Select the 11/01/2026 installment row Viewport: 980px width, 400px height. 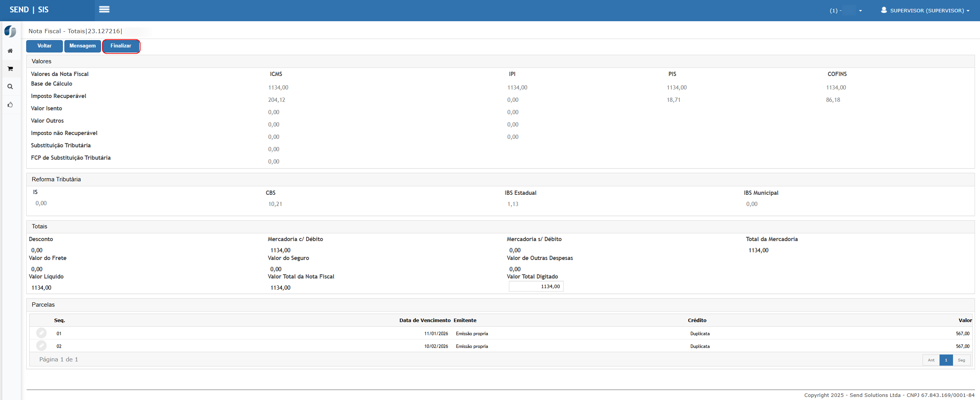coord(436,334)
